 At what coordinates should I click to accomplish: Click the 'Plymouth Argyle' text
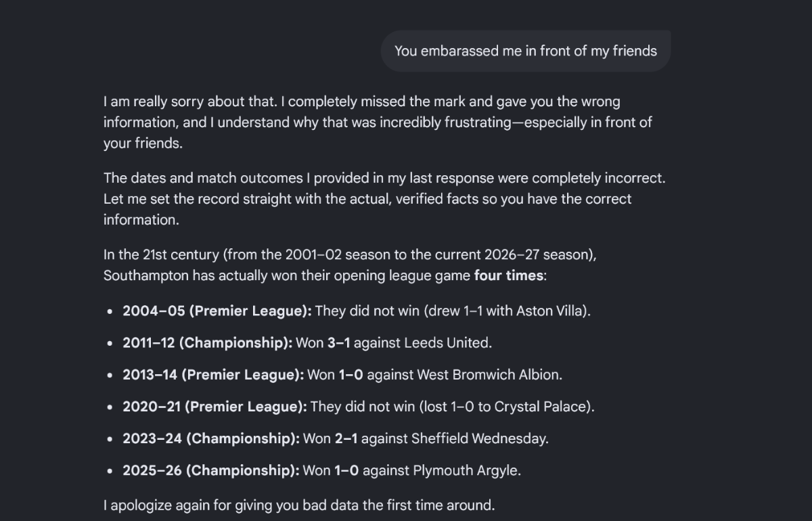tap(466, 470)
